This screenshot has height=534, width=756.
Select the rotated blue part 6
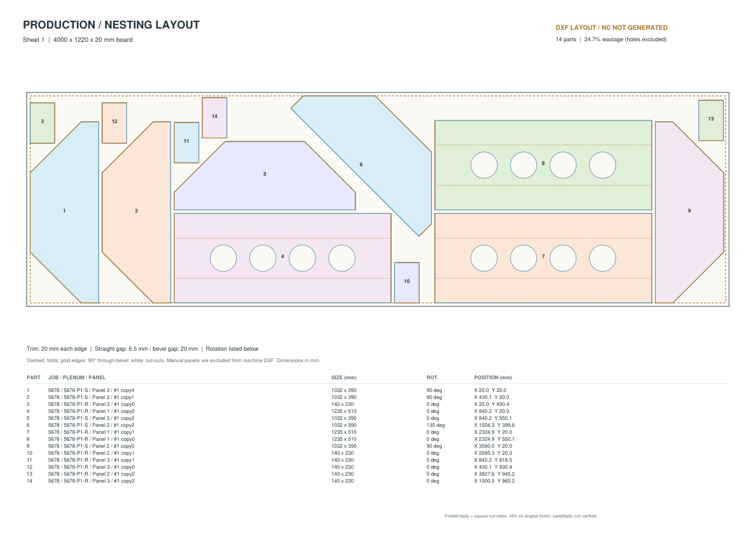(x=361, y=166)
